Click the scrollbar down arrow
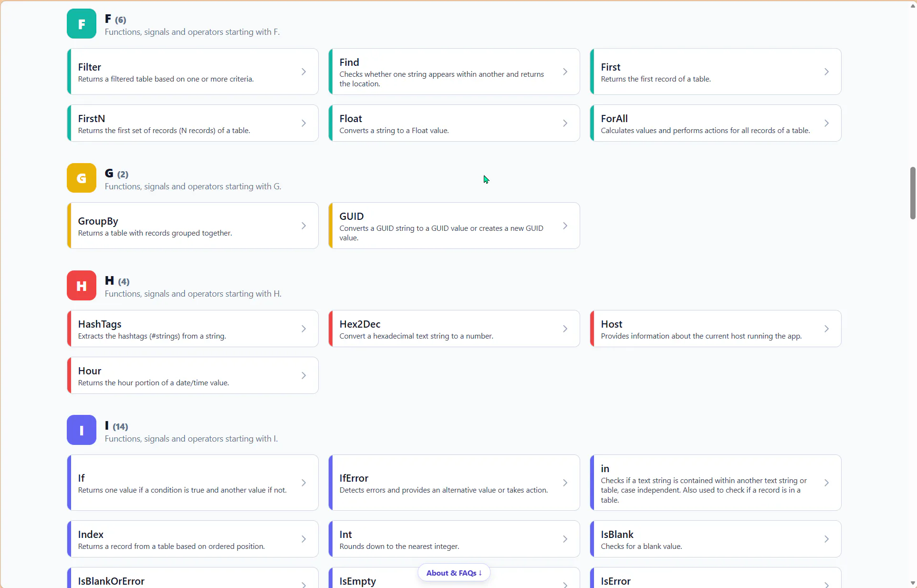Viewport: 917px width, 588px height. tap(913, 583)
